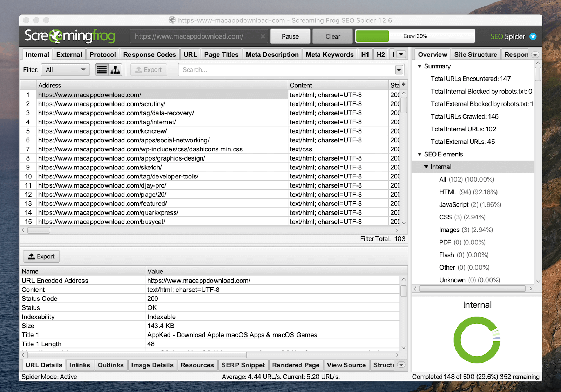
Task: Select the PDF (0) filter item
Action: 462,242
